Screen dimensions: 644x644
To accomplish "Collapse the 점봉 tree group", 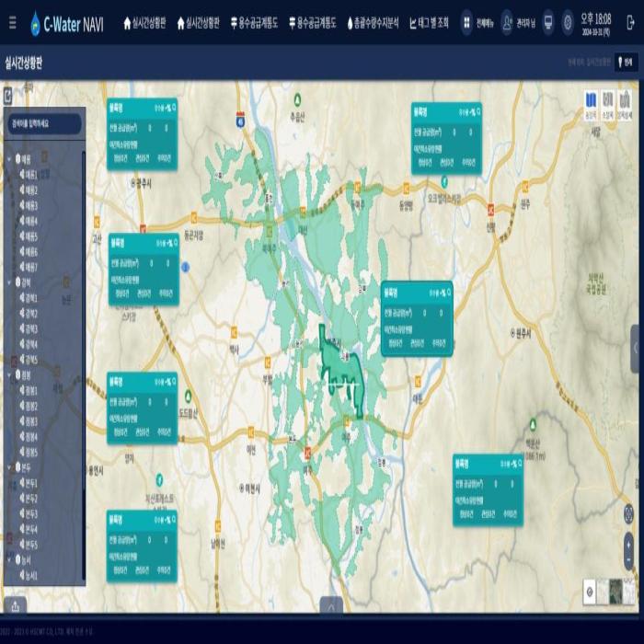I will click(x=9, y=374).
